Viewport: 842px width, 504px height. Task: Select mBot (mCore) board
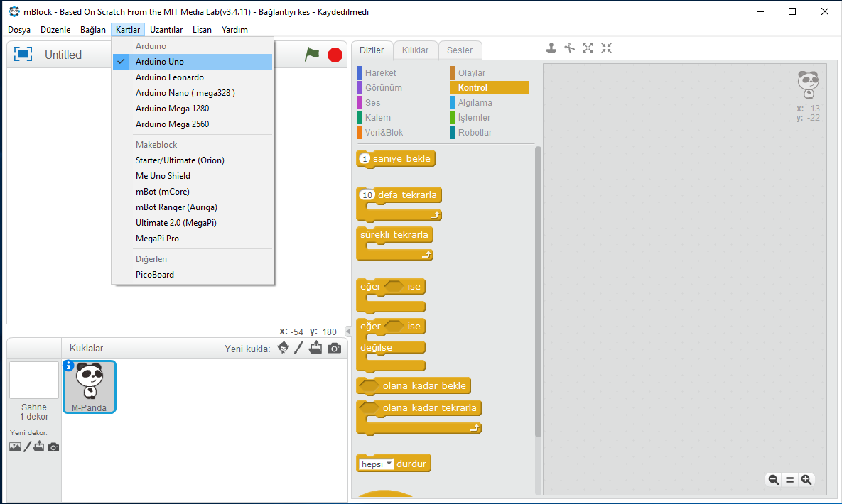(x=163, y=192)
